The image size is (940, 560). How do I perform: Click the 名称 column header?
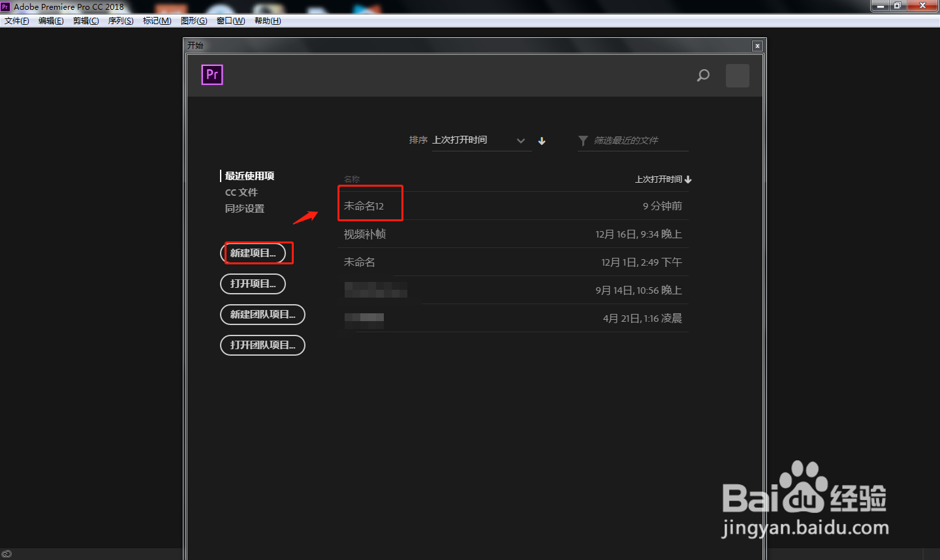click(x=352, y=179)
